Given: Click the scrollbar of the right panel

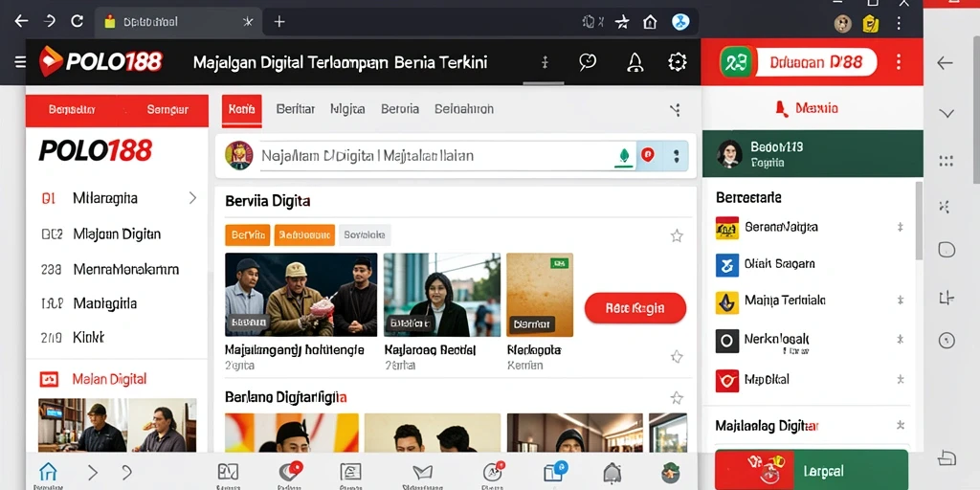Looking at the screenshot, I should (918, 221).
